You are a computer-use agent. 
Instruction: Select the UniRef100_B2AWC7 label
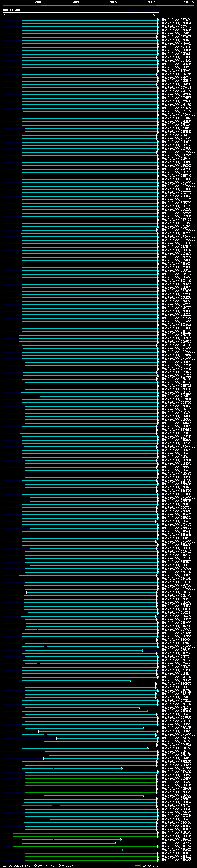pyautogui.click(x=176, y=341)
